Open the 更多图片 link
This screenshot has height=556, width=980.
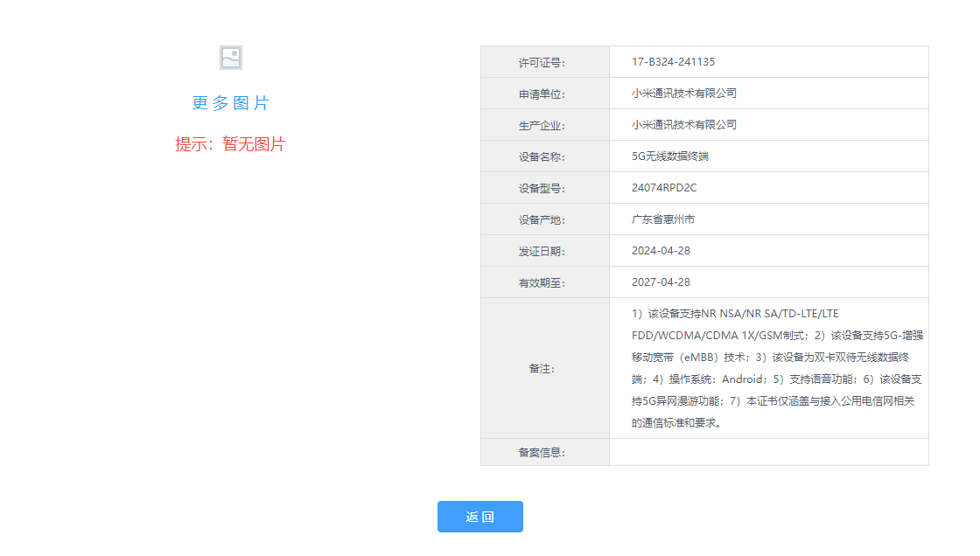pos(231,103)
